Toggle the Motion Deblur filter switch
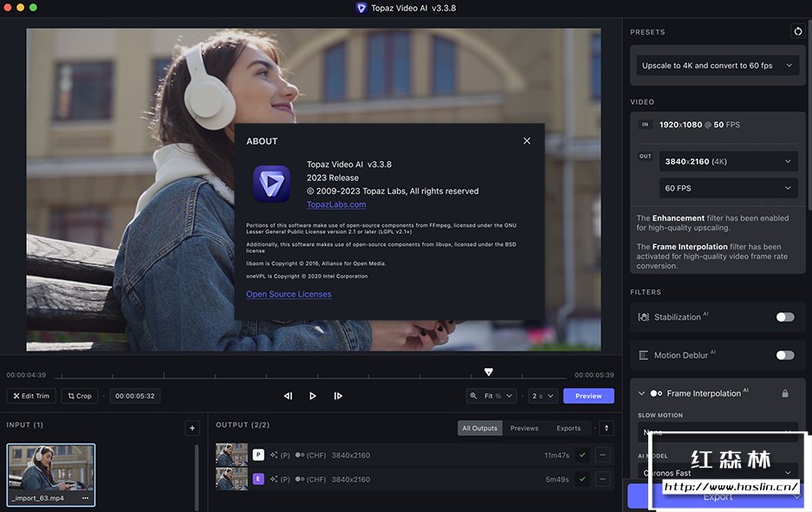Image resolution: width=812 pixels, height=512 pixels. click(784, 355)
